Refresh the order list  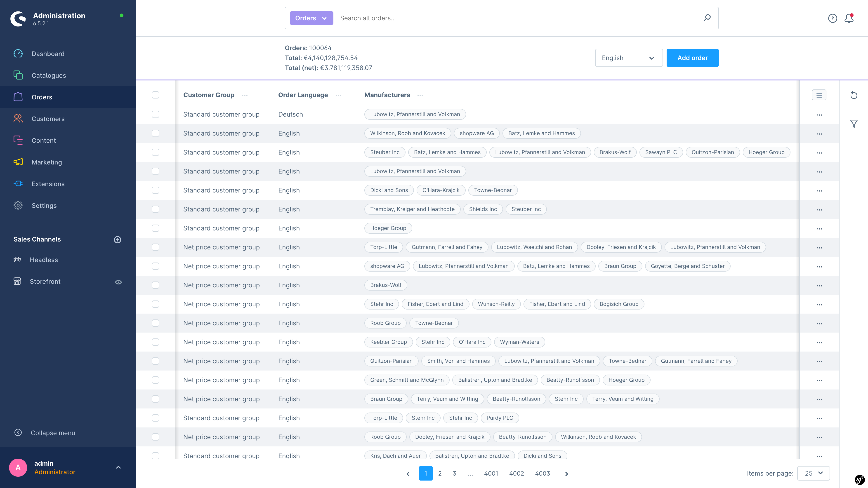[x=854, y=95]
